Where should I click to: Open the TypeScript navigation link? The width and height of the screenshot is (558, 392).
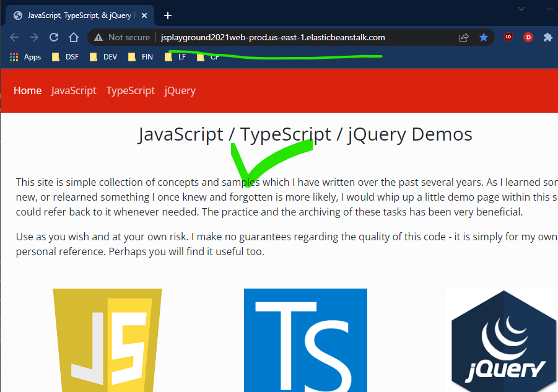131,90
